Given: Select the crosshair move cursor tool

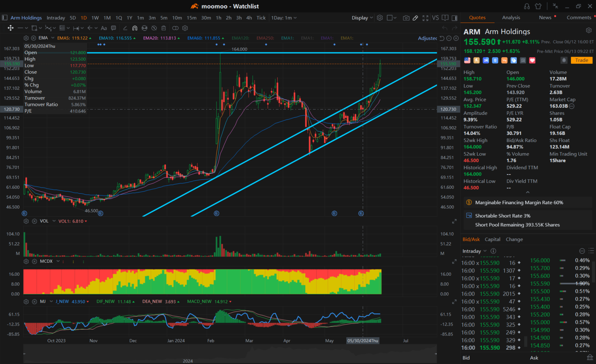Looking at the screenshot, I should coord(10,28).
